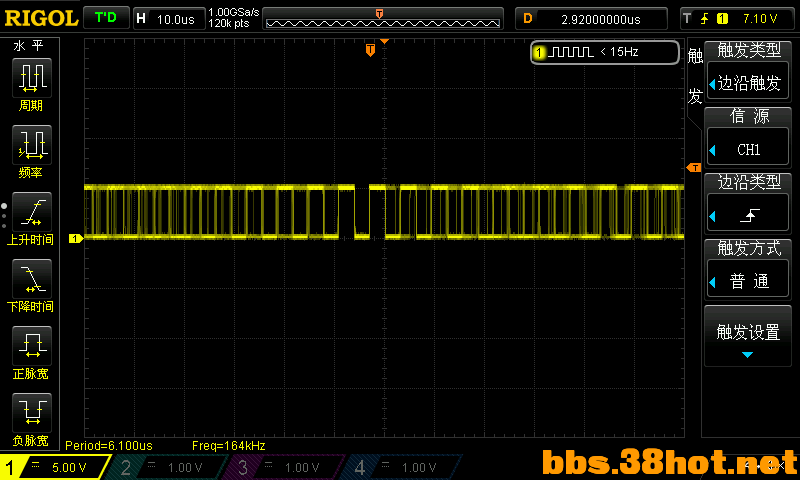Viewport: 800px width, 480px height.
Task: Choose the Fall Time (下降时间) measurement icon
Action: 32,279
